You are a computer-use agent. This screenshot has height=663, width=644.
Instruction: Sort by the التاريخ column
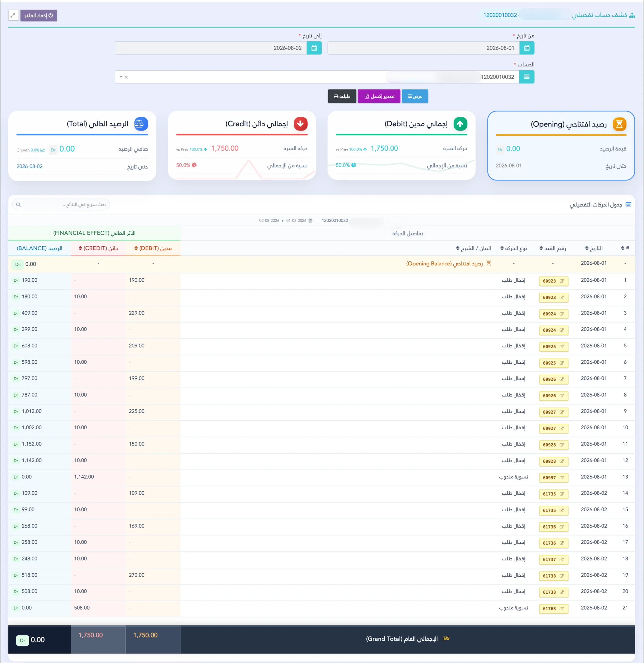pos(594,248)
